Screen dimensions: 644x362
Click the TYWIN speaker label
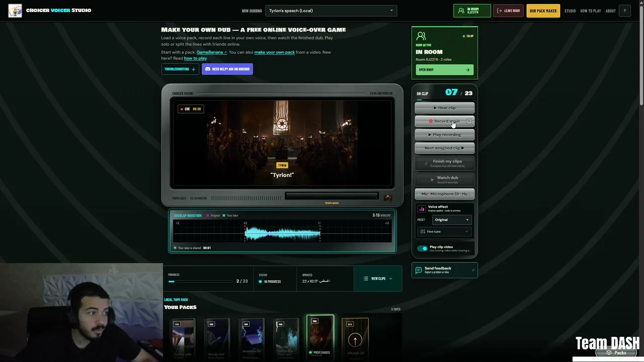282,165
